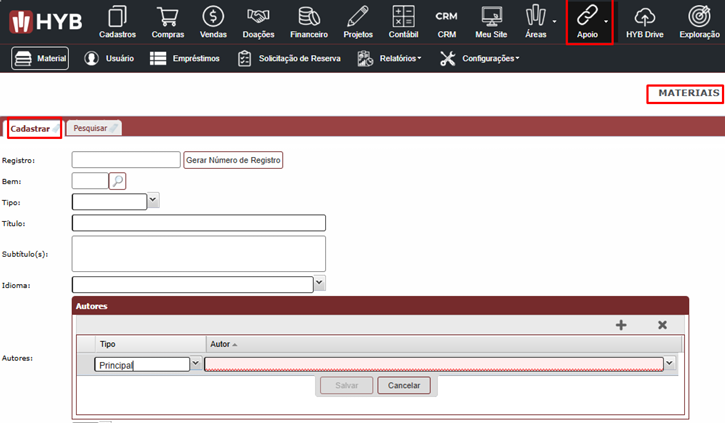Open the Financeiro coins icon

click(309, 17)
